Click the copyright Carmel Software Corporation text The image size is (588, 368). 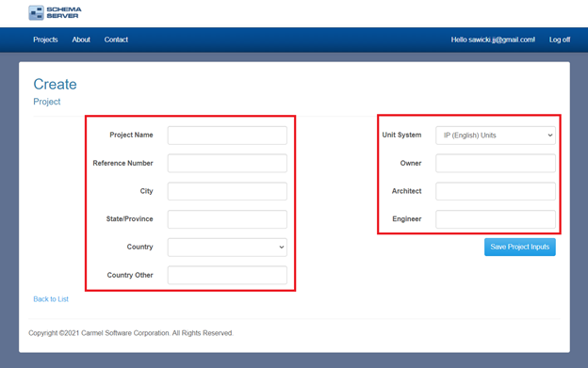pyautogui.click(x=131, y=333)
